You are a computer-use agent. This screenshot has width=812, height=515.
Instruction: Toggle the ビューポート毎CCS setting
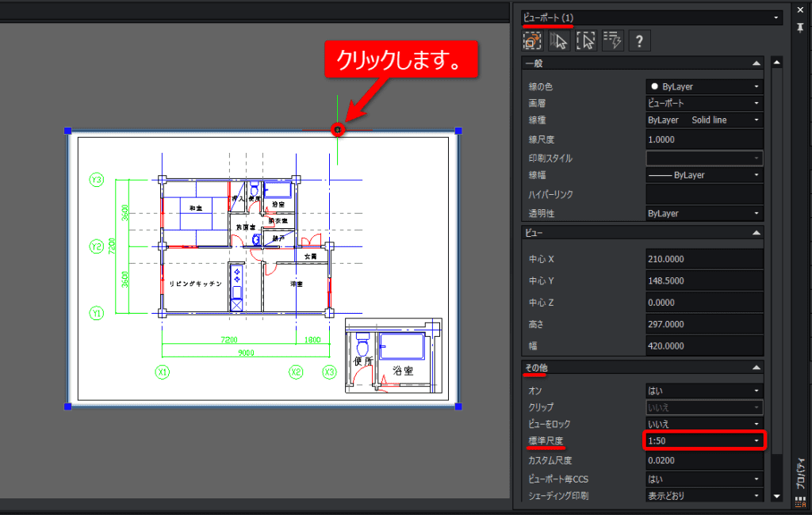tap(704, 479)
